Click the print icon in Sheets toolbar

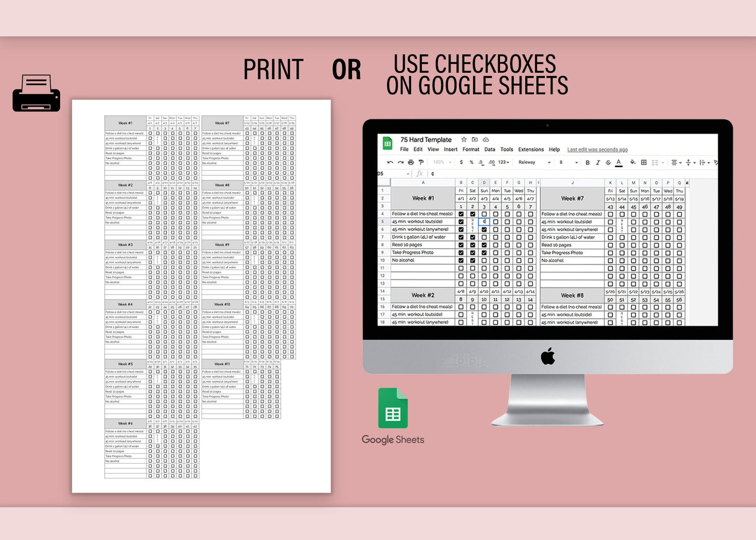point(411,163)
